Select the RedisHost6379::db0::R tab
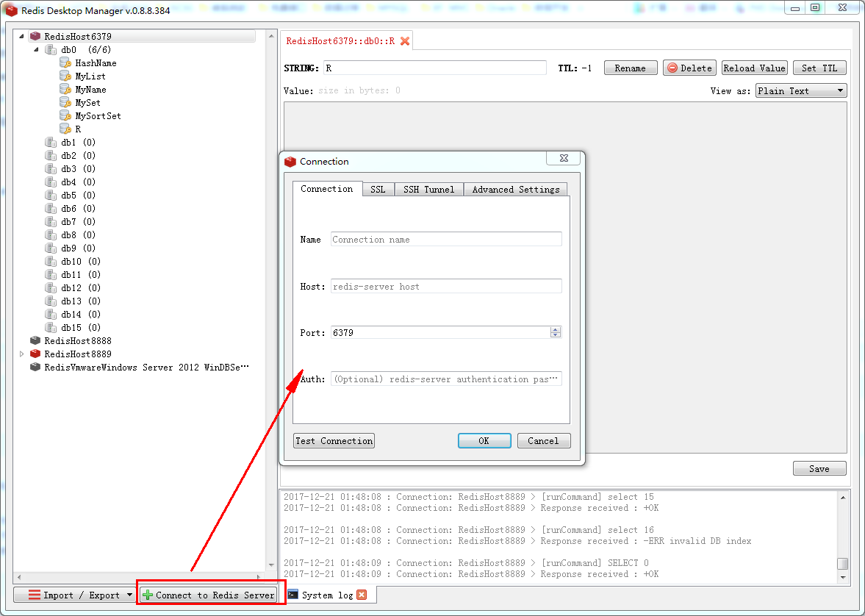865x616 pixels. tap(340, 41)
